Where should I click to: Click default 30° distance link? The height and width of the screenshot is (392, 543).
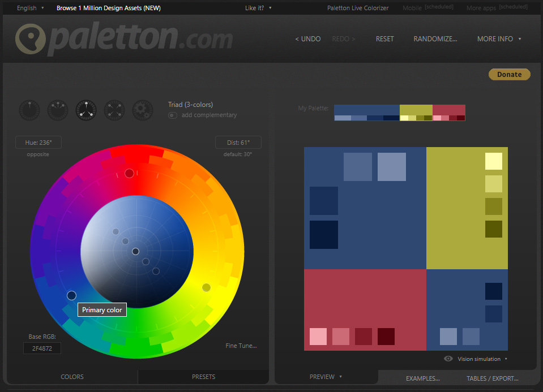[238, 154]
